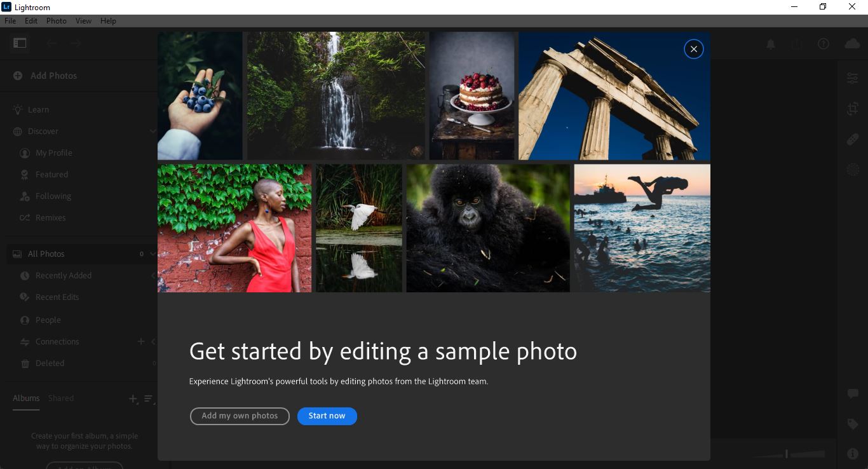Click the baby gorilla sample photo
Image resolution: width=868 pixels, height=469 pixels.
click(488, 228)
